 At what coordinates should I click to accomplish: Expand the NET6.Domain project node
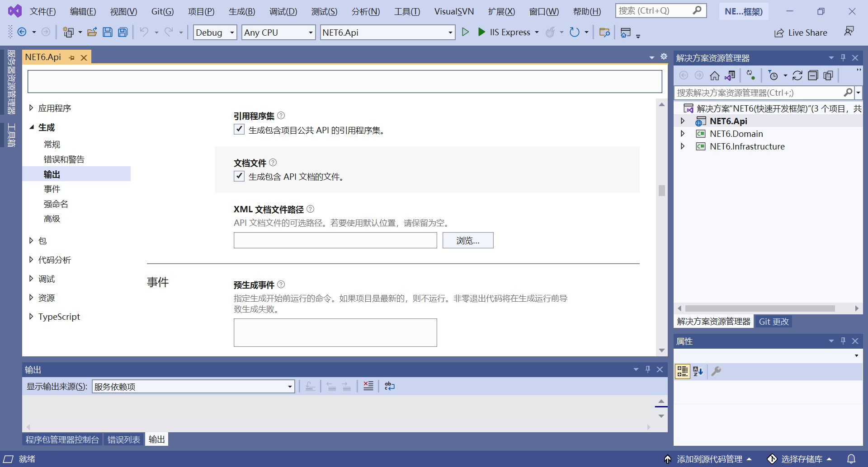(x=683, y=134)
